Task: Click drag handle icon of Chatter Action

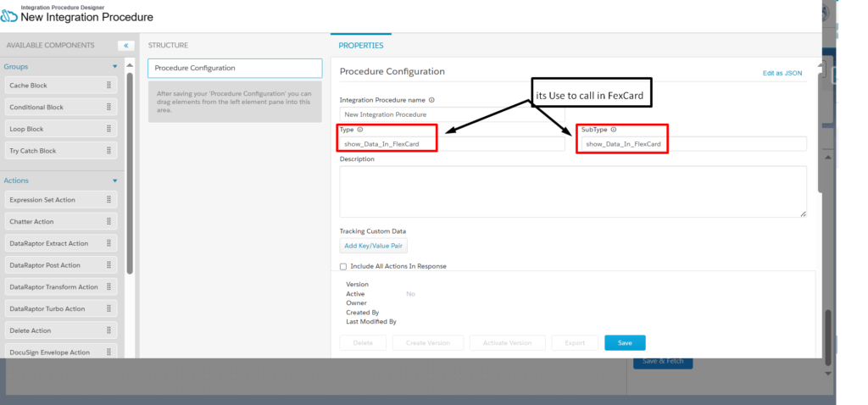Action: click(x=108, y=221)
